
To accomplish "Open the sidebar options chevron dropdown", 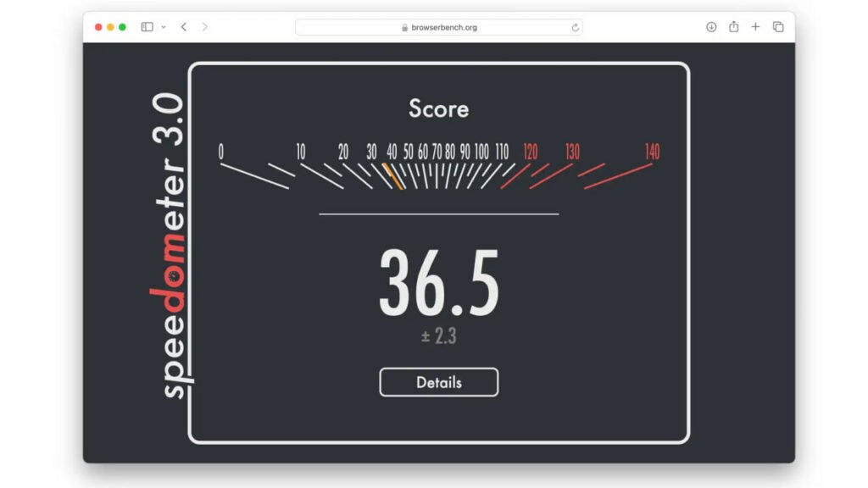I will (164, 26).
